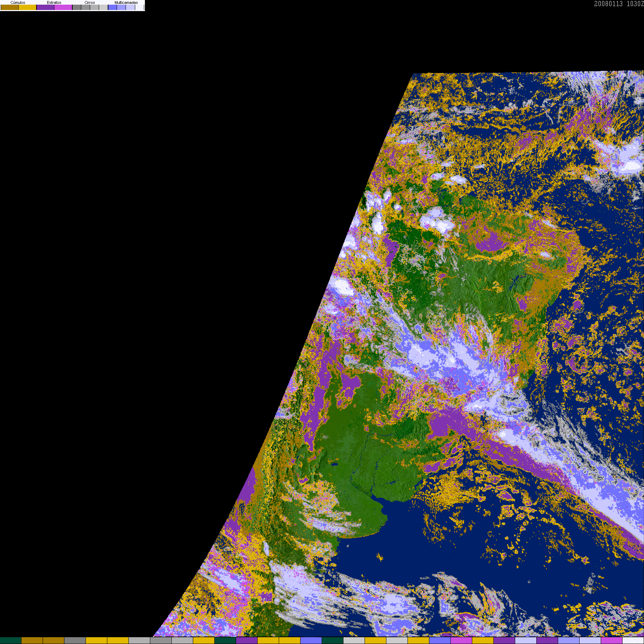
Task: Select the yellow Cúmulos swatch
Action: pyautogui.click(x=28, y=7)
